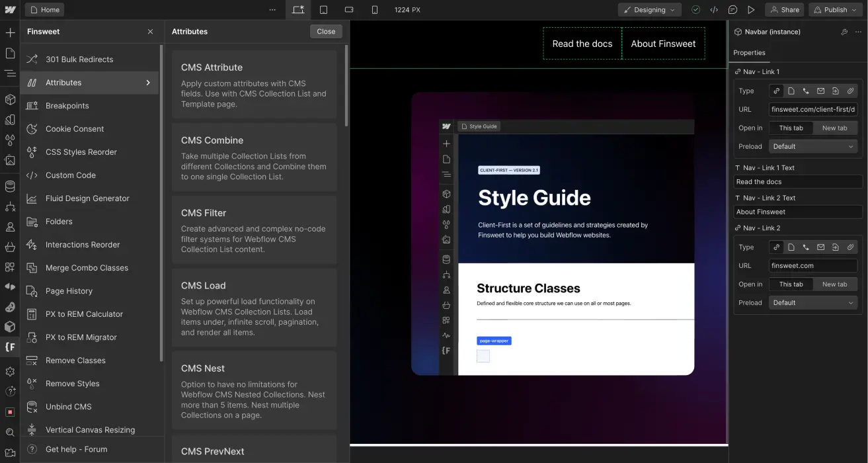Switch to the Properties tab
The image size is (868, 463).
[749, 53]
